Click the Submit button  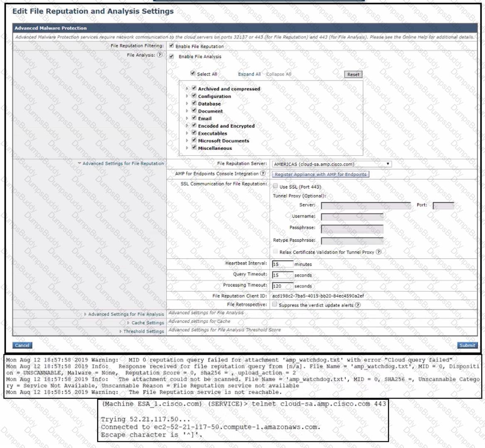click(467, 345)
